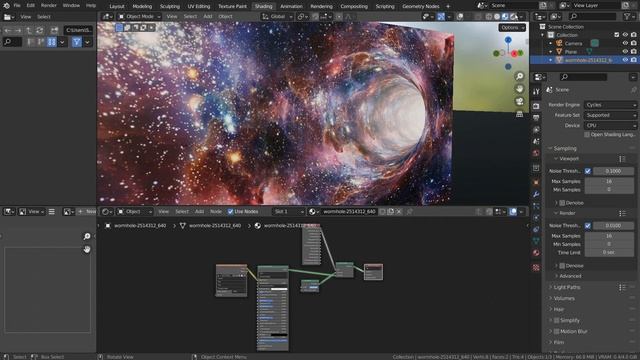Toggle Collection exclude checkbox in outliner
This screenshot has height=360, width=640.
[617, 35]
